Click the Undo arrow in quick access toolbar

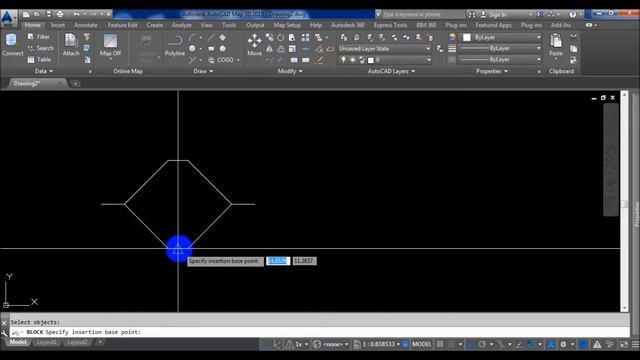pos(76,14)
